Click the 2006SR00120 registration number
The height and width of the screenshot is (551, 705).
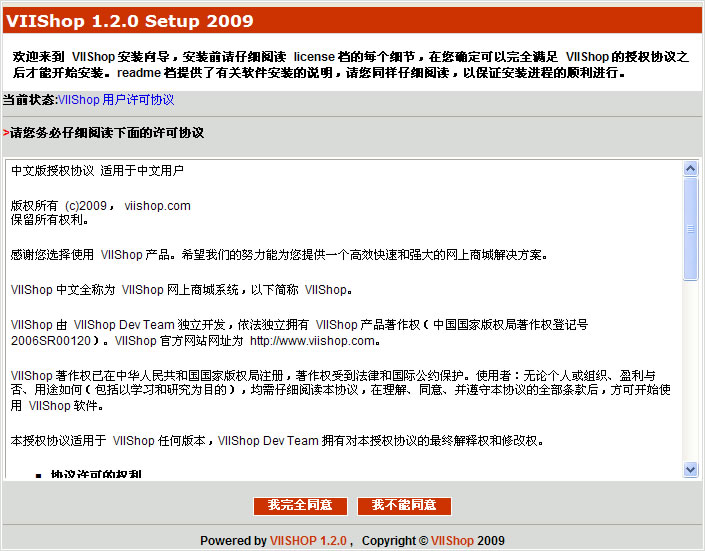pyautogui.click(x=51, y=340)
